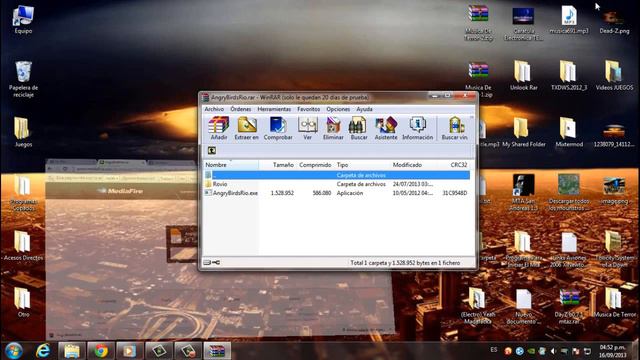Open the media player taskbar icon

[x=129, y=351]
